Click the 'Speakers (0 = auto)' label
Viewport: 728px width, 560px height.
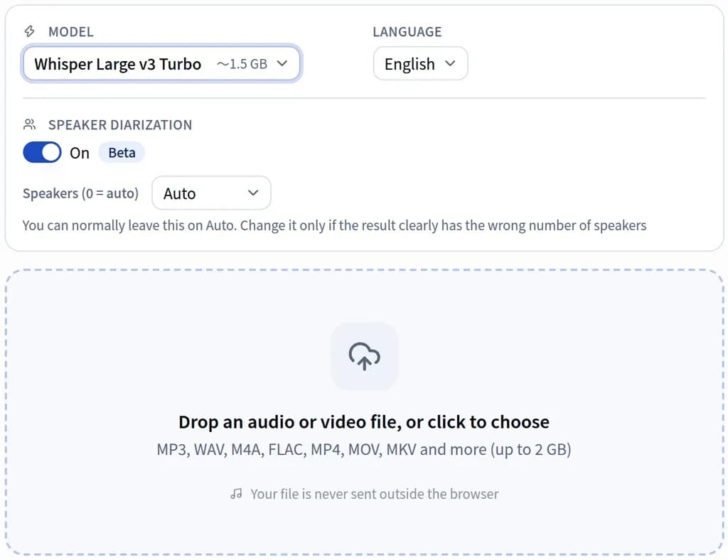pyautogui.click(x=81, y=193)
